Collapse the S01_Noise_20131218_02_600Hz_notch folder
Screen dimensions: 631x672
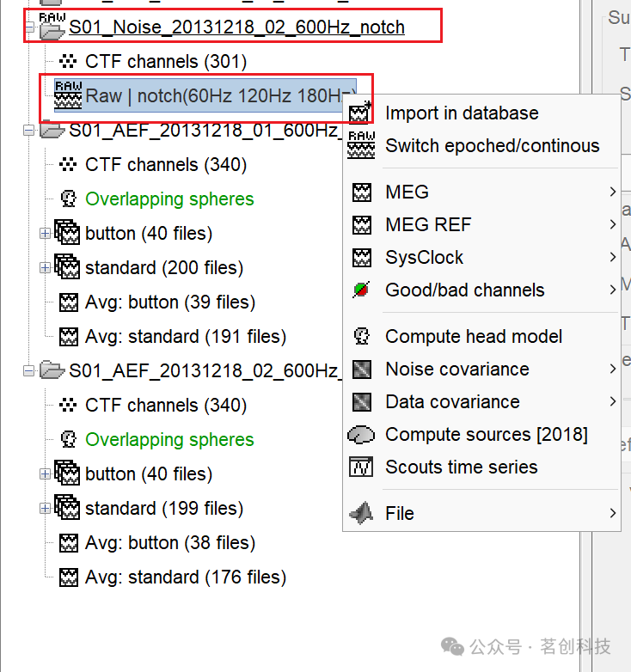29,27
